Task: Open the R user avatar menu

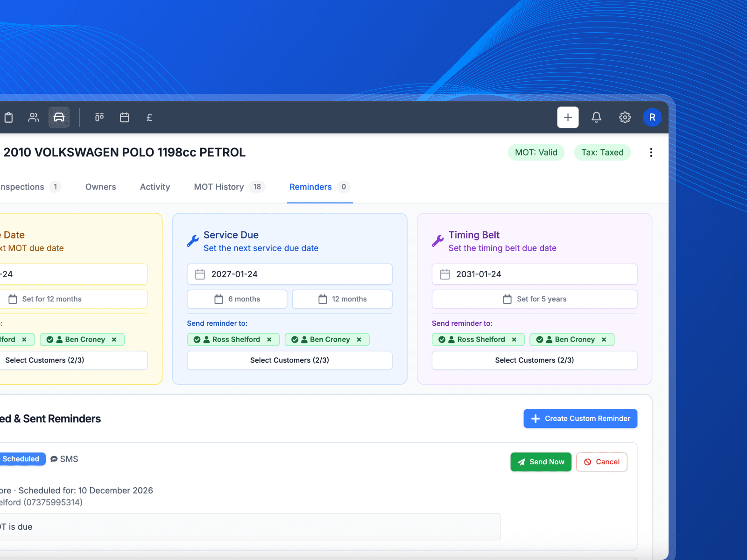Action: pos(652,117)
